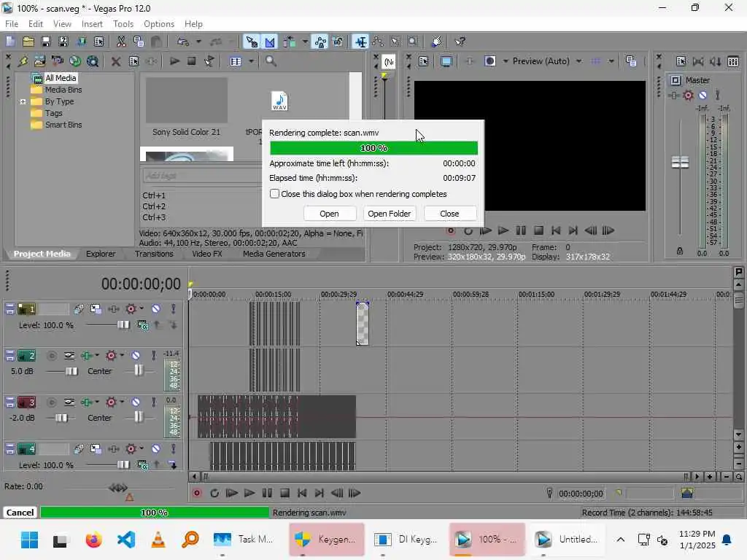The image size is (747, 560).
Task: Click Start Preview play icon in Project Media
Action: pyautogui.click(x=174, y=61)
